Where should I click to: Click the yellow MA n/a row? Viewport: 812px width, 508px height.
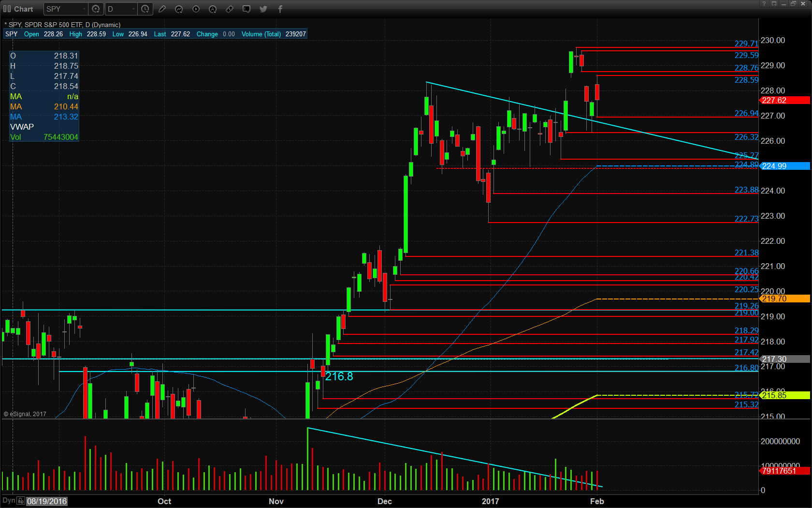[44, 96]
